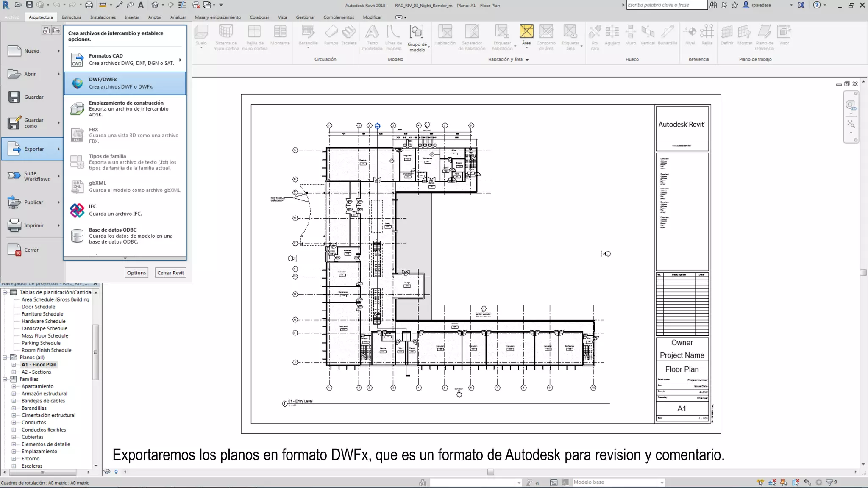Viewport: 868px width, 488px height.
Task: Collapse the Familias tree node
Action: coord(5,379)
